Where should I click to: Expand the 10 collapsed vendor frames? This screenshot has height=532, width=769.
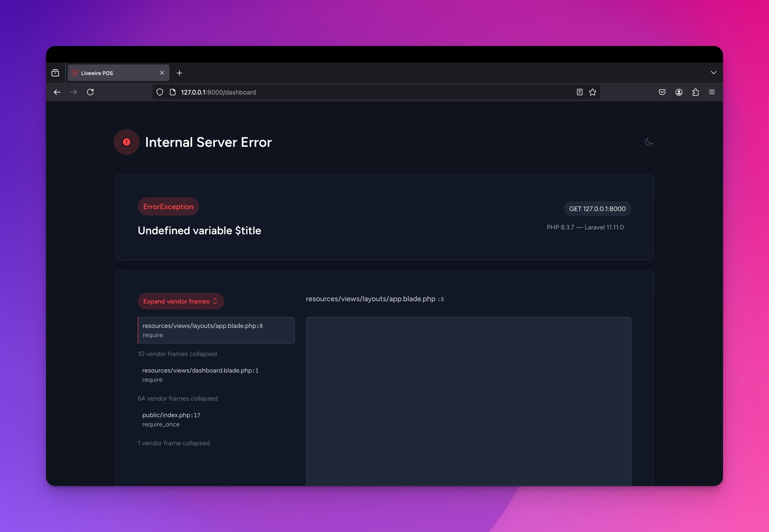177,354
